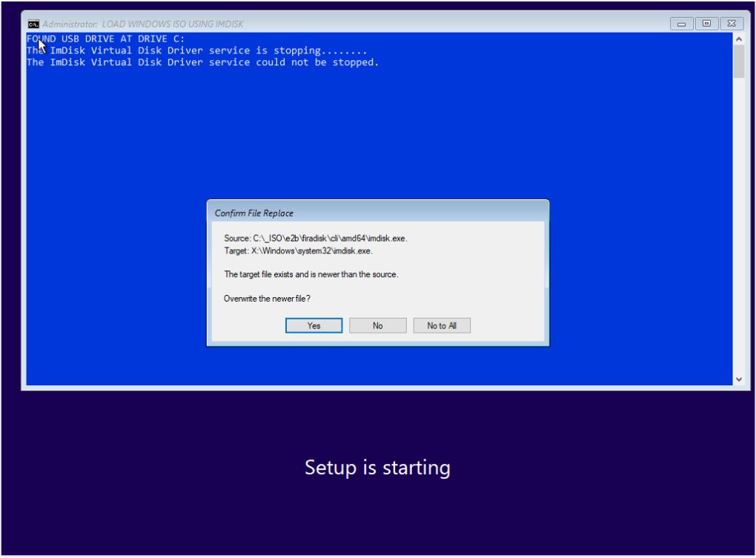Viewport: 756px width, 558px height.
Task: Maximize the command prompt window
Action: click(x=706, y=24)
